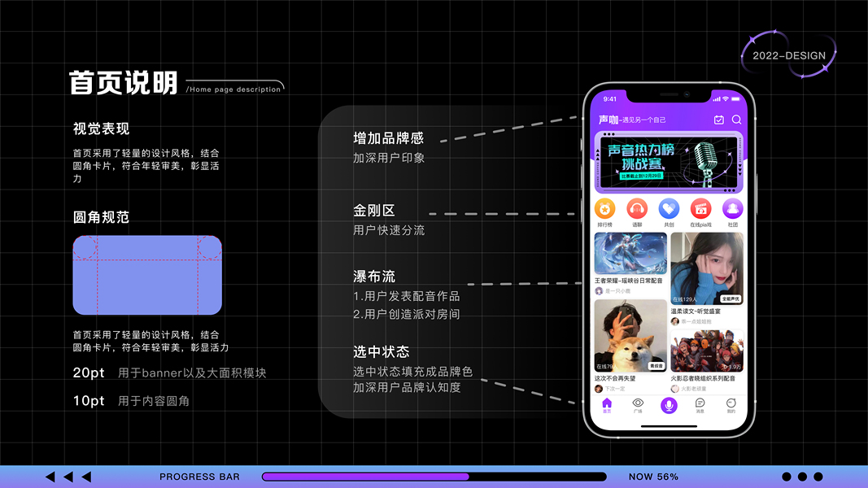Open the 语聊 headphone icon
The image size is (868, 488).
tap(637, 209)
